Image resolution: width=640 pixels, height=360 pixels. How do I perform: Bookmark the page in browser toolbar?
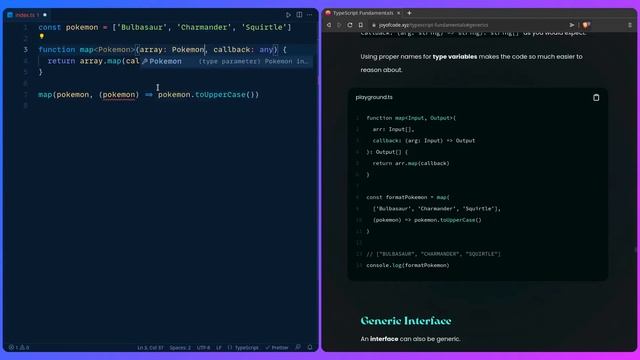tap(361, 25)
